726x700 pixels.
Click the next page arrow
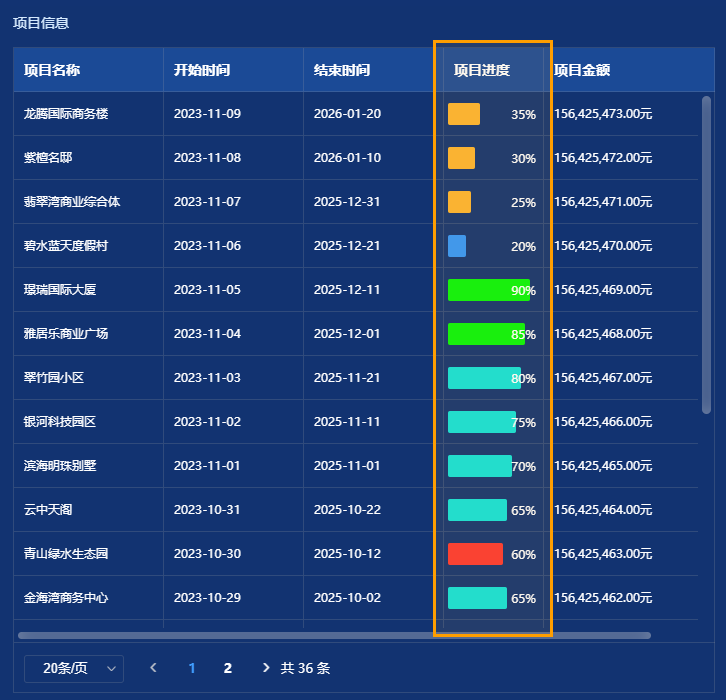point(265,668)
